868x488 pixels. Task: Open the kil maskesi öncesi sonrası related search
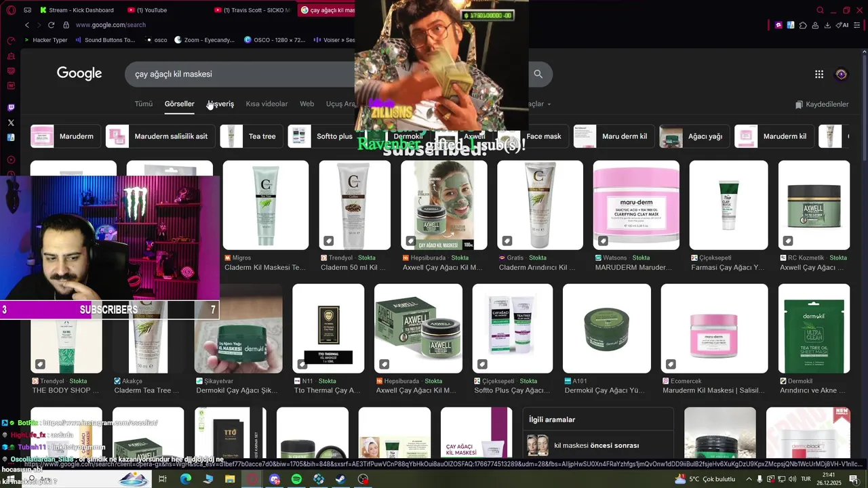(597, 445)
